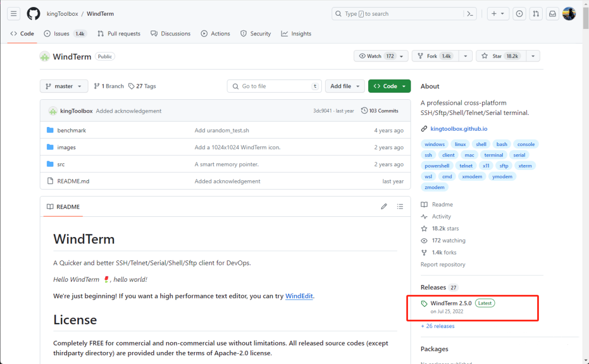Expand the Star lists dropdown arrow
Screen dimensions: 589x364
click(x=533, y=56)
